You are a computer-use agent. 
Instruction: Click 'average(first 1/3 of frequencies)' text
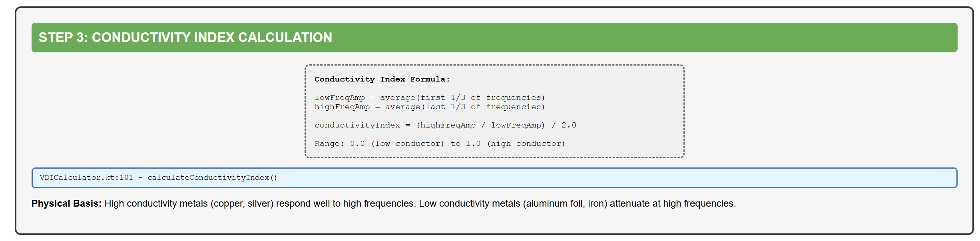[462, 98]
